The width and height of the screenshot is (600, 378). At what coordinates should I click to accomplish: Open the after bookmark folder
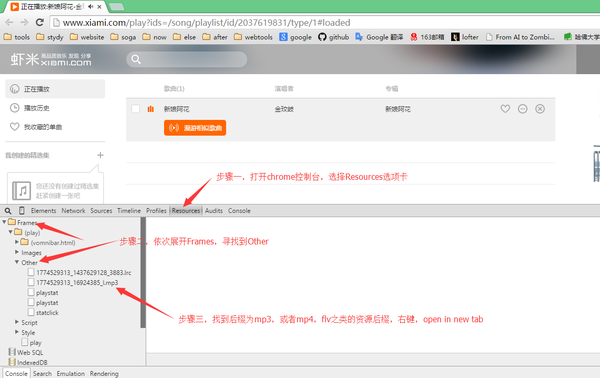coord(215,37)
